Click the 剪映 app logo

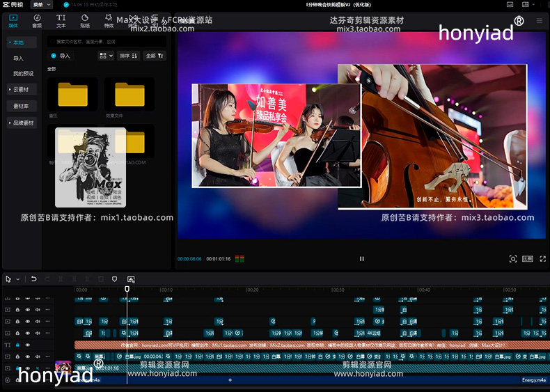tap(13, 5)
